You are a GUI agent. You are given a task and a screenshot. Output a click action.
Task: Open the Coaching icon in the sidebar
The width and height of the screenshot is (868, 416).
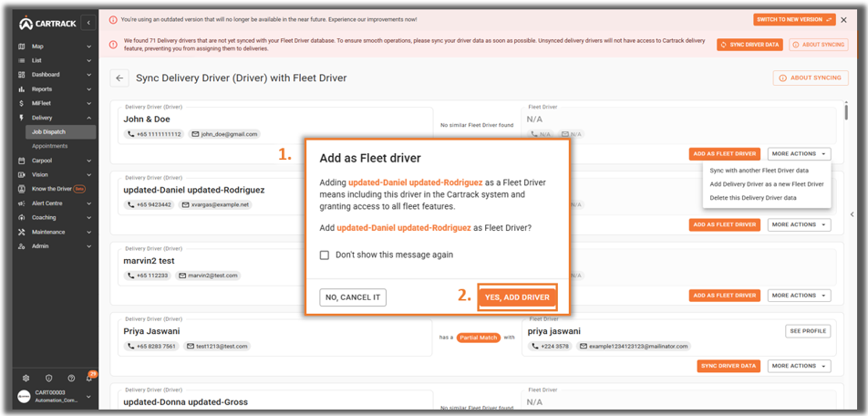pos(22,218)
